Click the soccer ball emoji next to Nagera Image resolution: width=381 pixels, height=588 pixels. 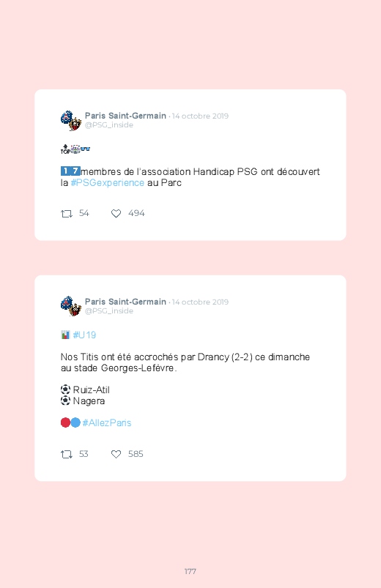tap(65, 401)
